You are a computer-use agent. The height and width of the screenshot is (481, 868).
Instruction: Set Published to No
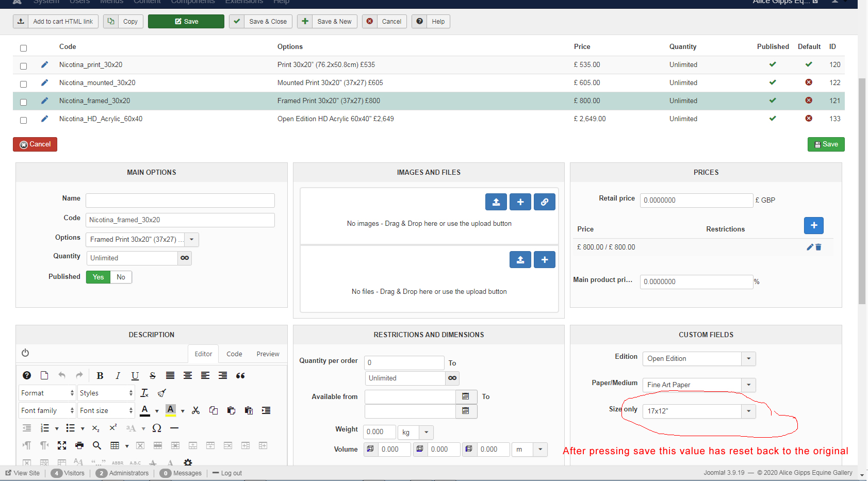tap(121, 277)
